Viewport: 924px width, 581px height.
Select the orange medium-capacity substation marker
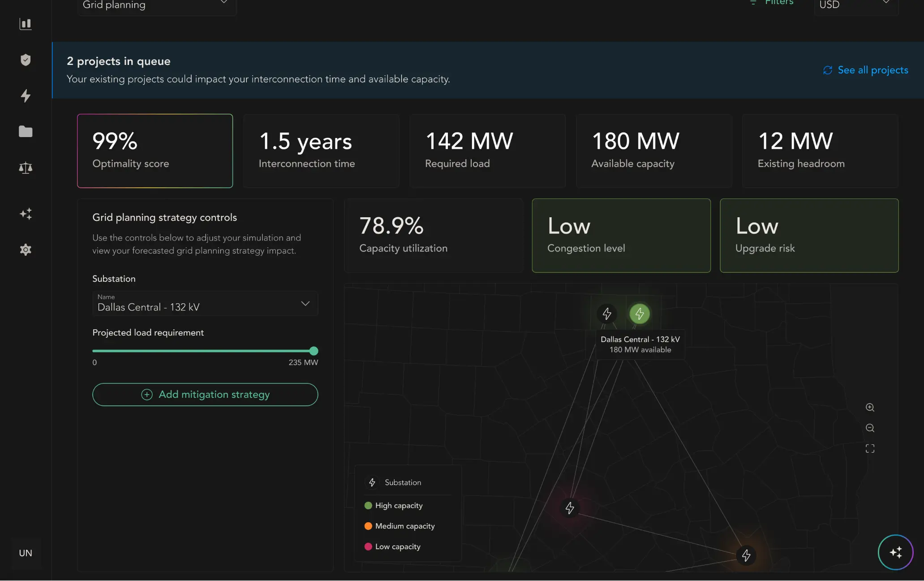click(x=746, y=555)
